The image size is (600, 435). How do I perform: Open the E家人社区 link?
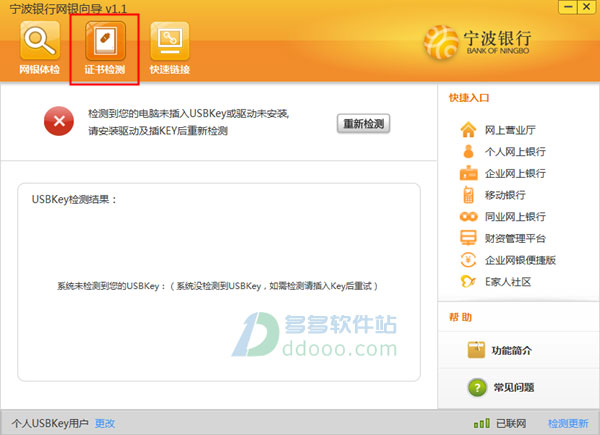coord(508,282)
